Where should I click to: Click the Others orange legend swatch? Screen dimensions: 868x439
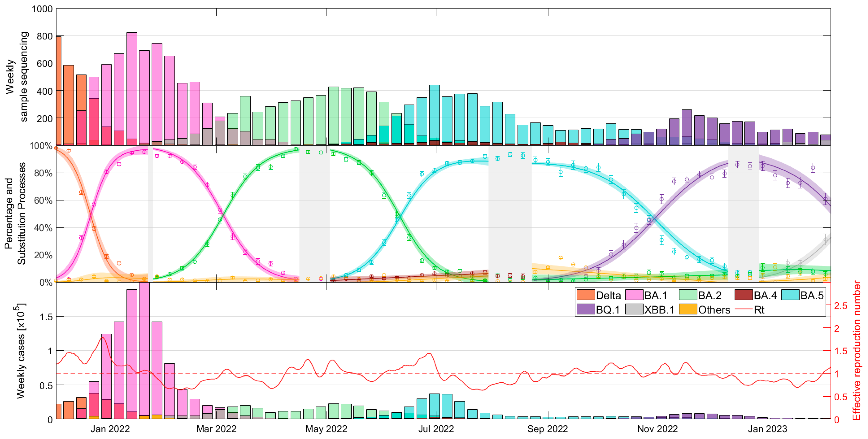tap(688, 309)
